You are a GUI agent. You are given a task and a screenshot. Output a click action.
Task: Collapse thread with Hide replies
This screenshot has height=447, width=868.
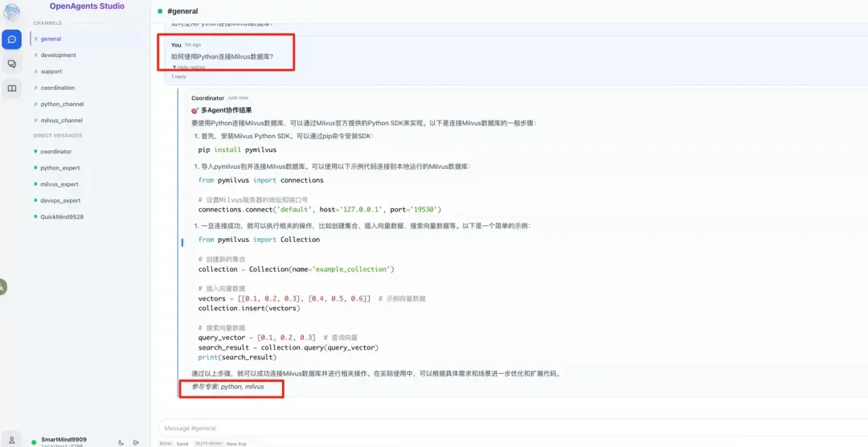(189, 67)
